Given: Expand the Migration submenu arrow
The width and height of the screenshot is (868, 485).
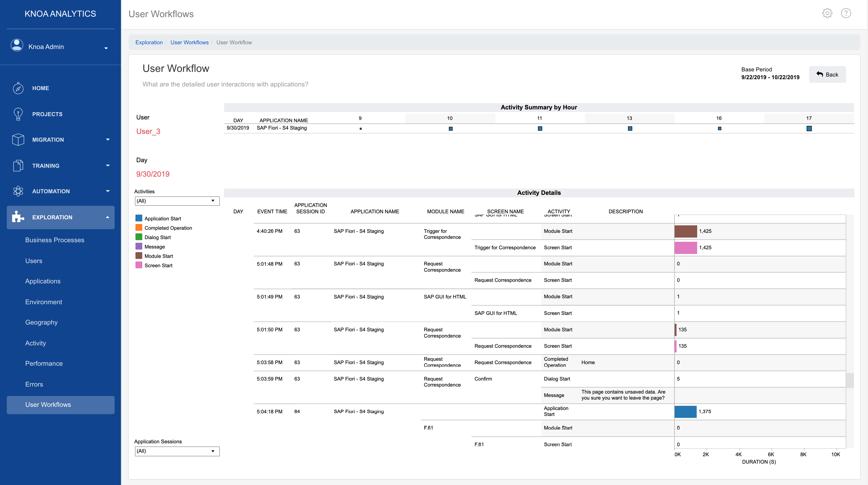Looking at the screenshot, I should click(x=108, y=139).
